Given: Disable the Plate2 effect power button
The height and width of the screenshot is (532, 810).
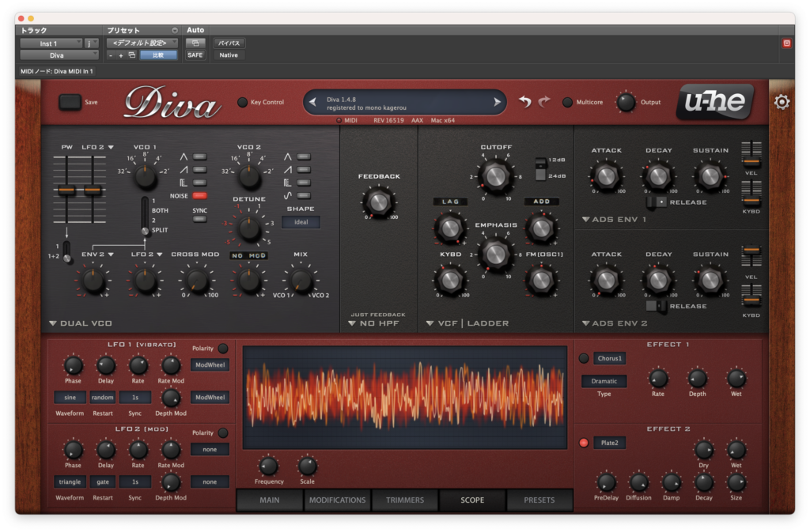Looking at the screenshot, I should click(x=584, y=443).
